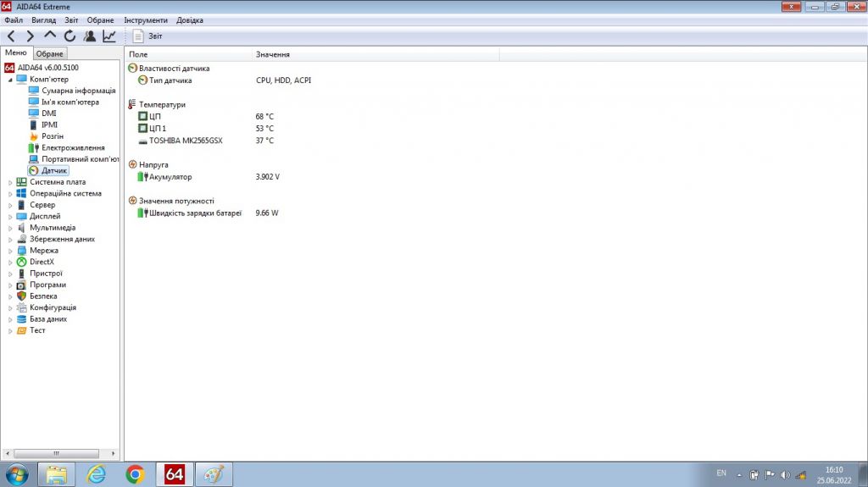The width and height of the screenshot is (868, 487).
Task: Expand the Мережа node
Action: 10,251
